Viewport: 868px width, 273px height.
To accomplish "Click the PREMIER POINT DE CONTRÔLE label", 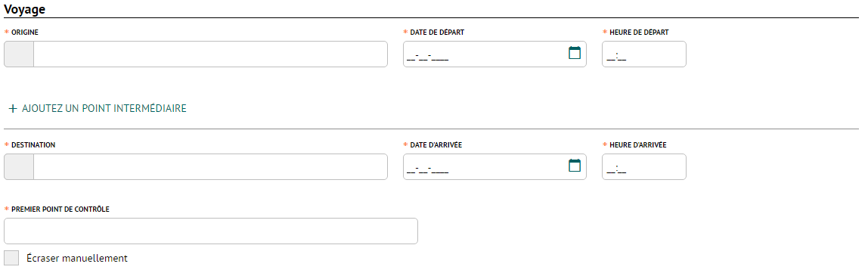I will (x=60, y=209).
